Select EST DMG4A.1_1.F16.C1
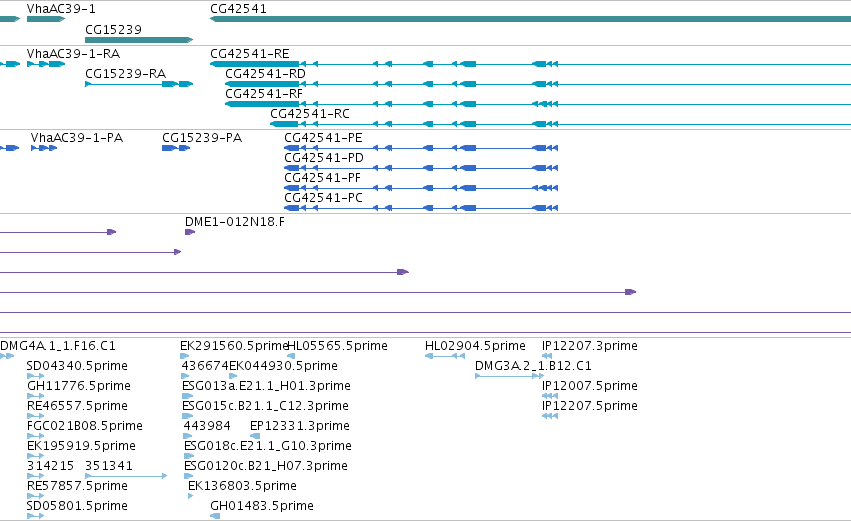851x521 pixels. click(x=58, y=346)
